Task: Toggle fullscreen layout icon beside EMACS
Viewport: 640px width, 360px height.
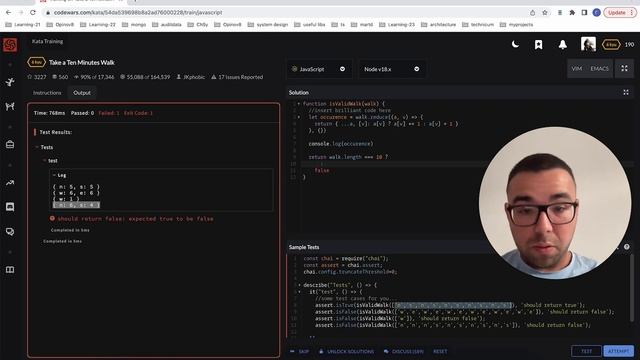Action: [x=624, y=69]
